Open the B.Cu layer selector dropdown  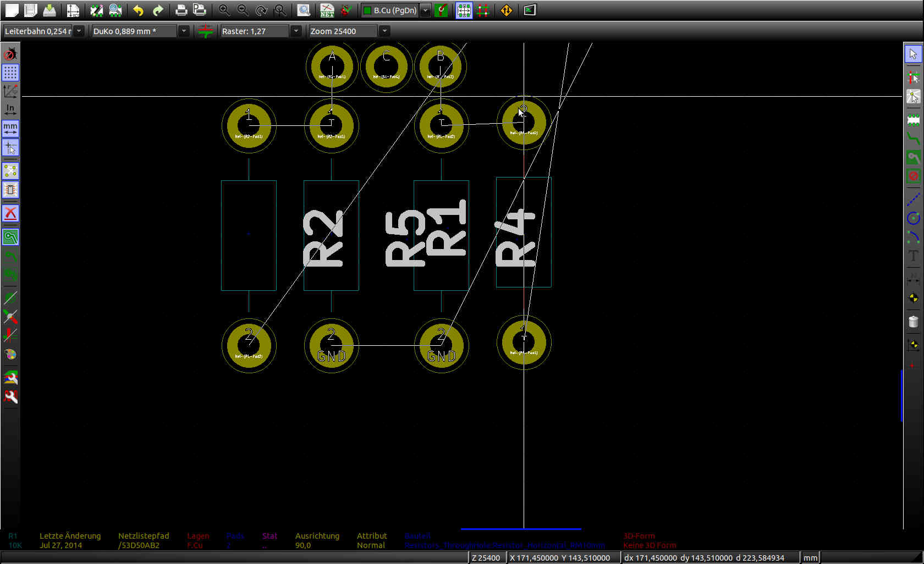pyautogui.click(x=425, y=10)
